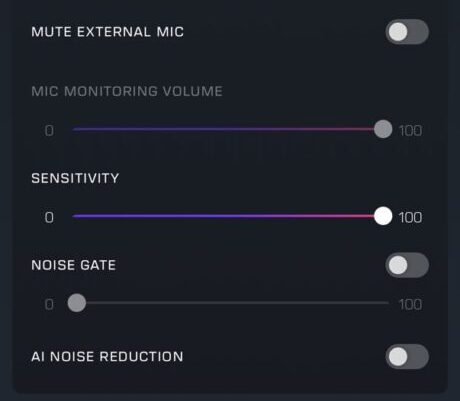The height and width of the screenshot is (401, 460).
Task: Click the Mic Monitoring Volume heading
Action: pyautogui.click(x=127, y=91)
